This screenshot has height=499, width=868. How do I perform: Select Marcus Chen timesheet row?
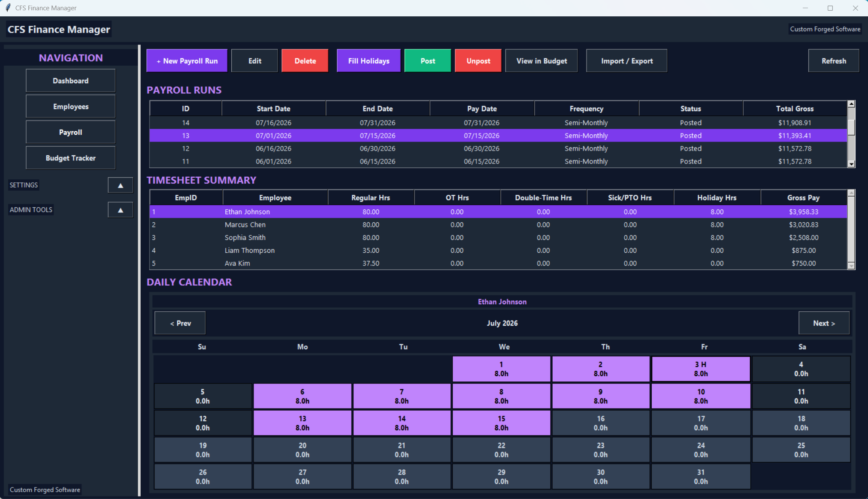coord(498,224)
